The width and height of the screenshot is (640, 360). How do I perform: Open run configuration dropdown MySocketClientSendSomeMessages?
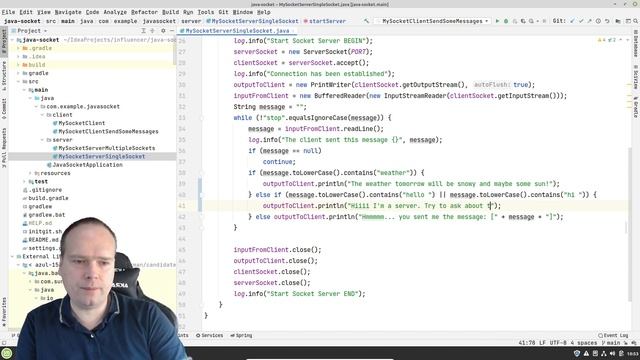coord(433,21)
